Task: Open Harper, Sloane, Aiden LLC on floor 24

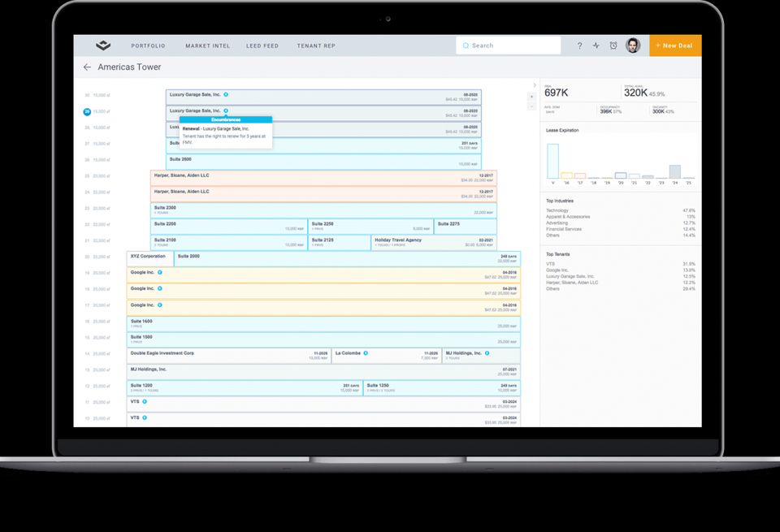Action: (x=323, y=194)
